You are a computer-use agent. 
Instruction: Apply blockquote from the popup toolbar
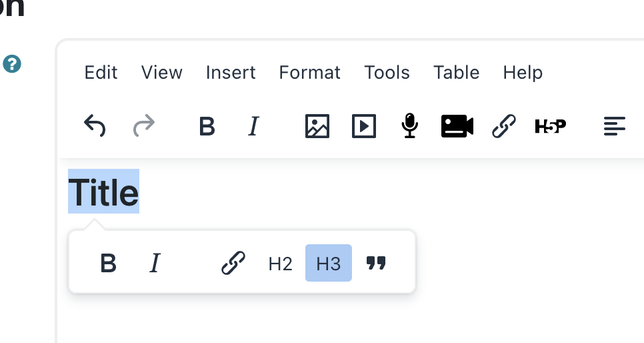(376, 263)
